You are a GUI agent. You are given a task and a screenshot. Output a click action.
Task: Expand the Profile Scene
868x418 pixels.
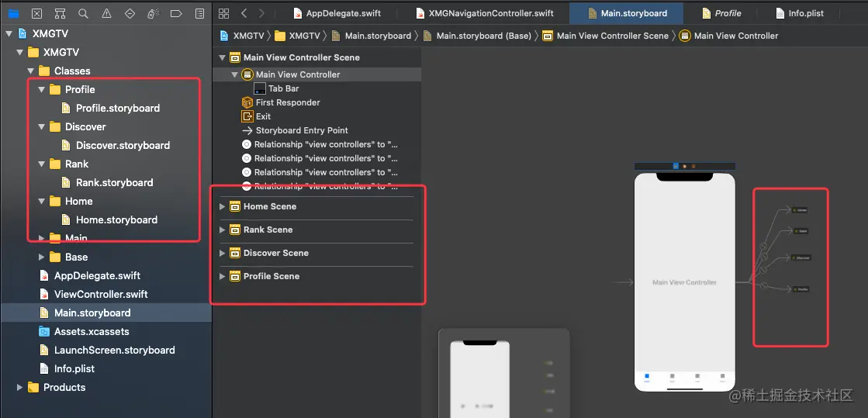point(223,276)
